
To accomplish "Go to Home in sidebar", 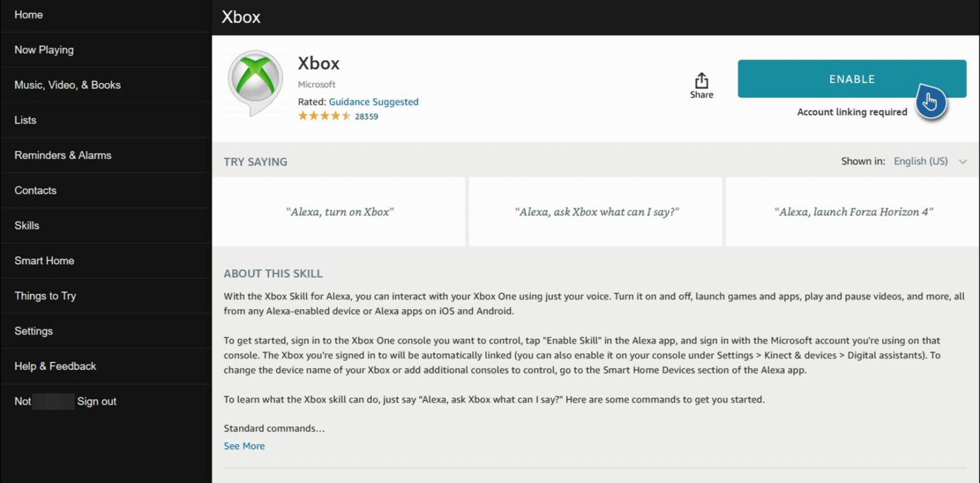I will (x=29, y=15).
